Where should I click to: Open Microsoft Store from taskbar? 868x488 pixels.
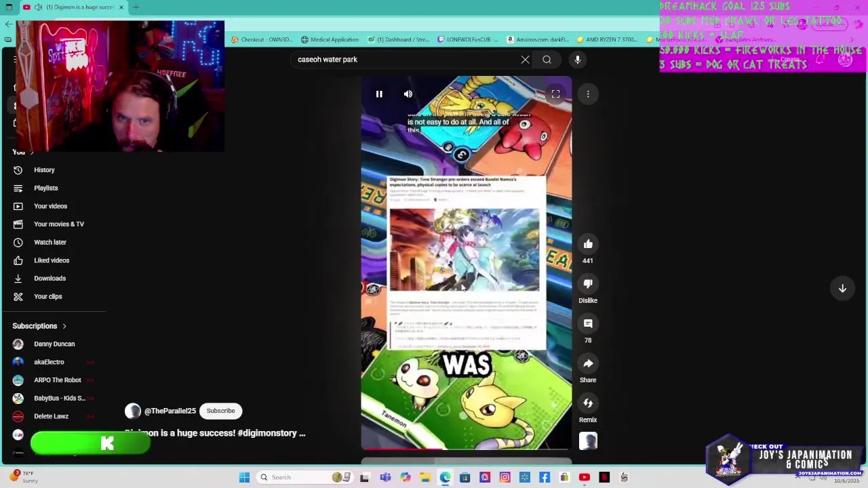click(465, 477)
